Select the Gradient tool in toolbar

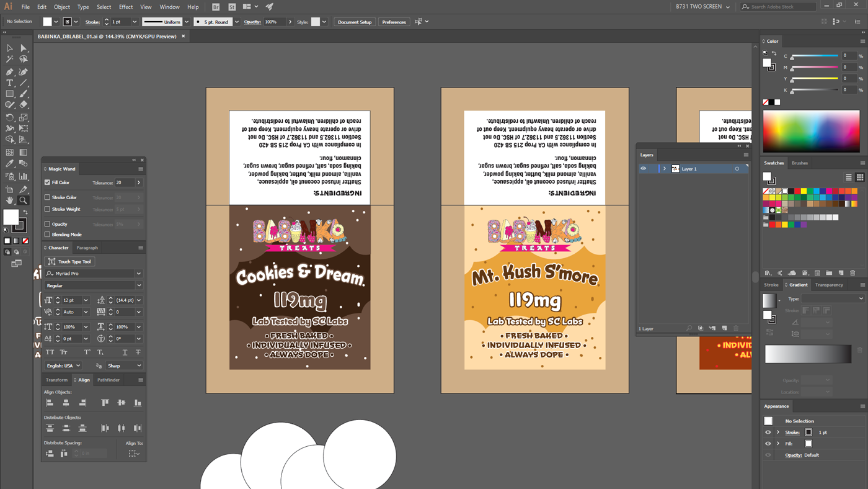pos(24,152)
